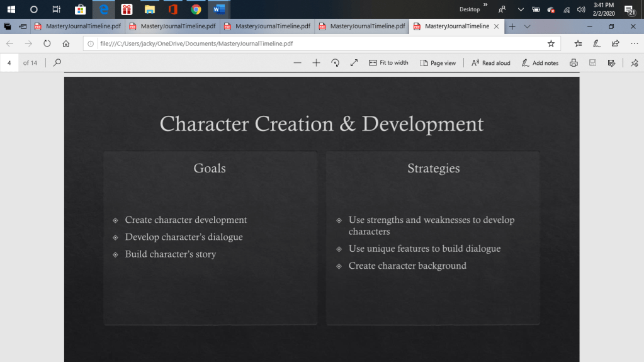Open a new tab with plus button
This screenshot has width=644, height=362.
tap(512, 26)
